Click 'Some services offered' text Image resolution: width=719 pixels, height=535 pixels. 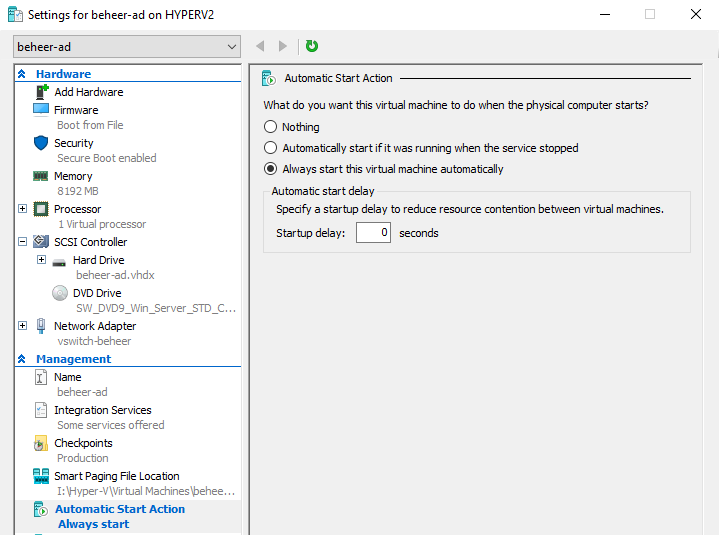(111, 425)
